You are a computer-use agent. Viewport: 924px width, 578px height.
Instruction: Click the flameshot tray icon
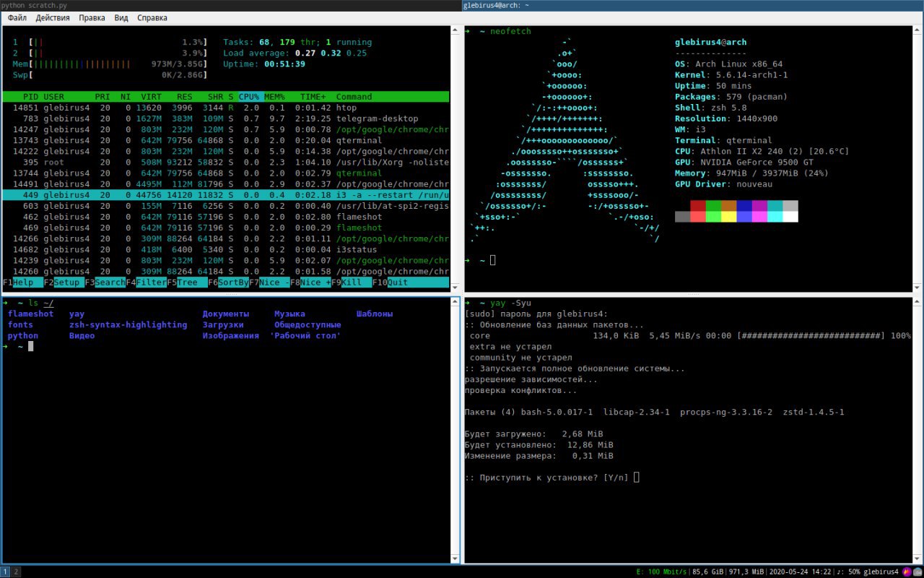907,571
